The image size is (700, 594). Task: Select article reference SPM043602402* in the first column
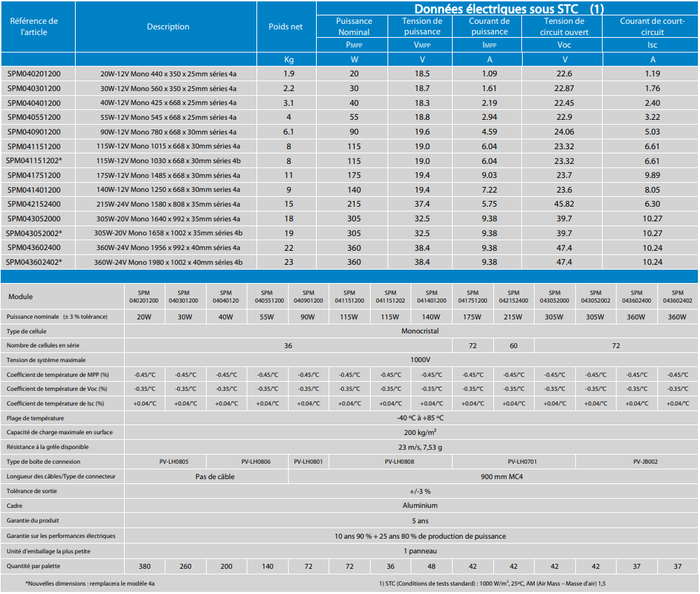coord(34,262)
